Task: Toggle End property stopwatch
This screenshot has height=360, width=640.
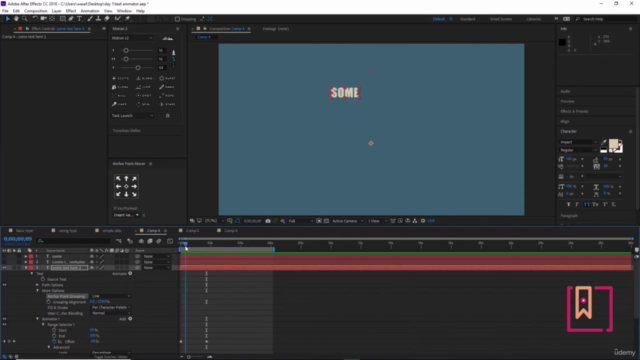Action: tap(54, 336)
